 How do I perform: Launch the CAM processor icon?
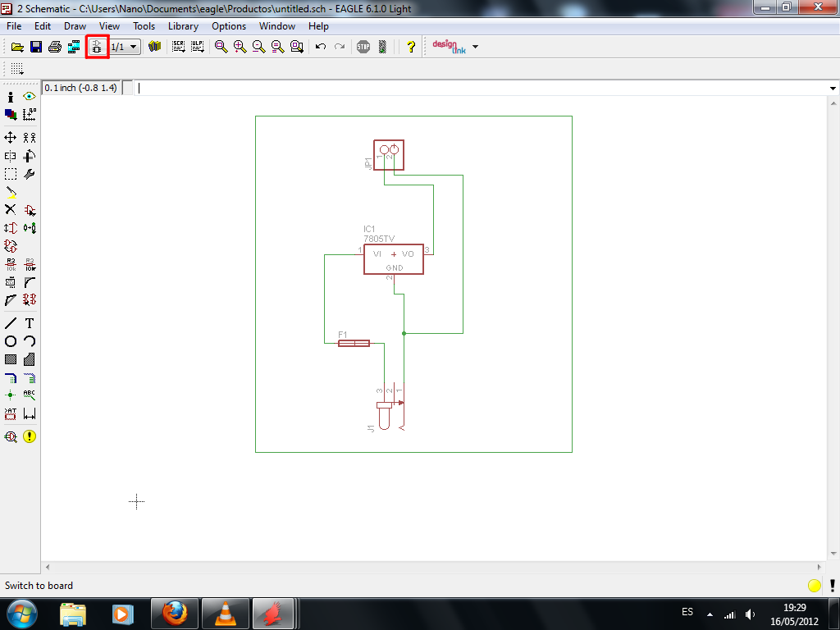tap(73, 47)
